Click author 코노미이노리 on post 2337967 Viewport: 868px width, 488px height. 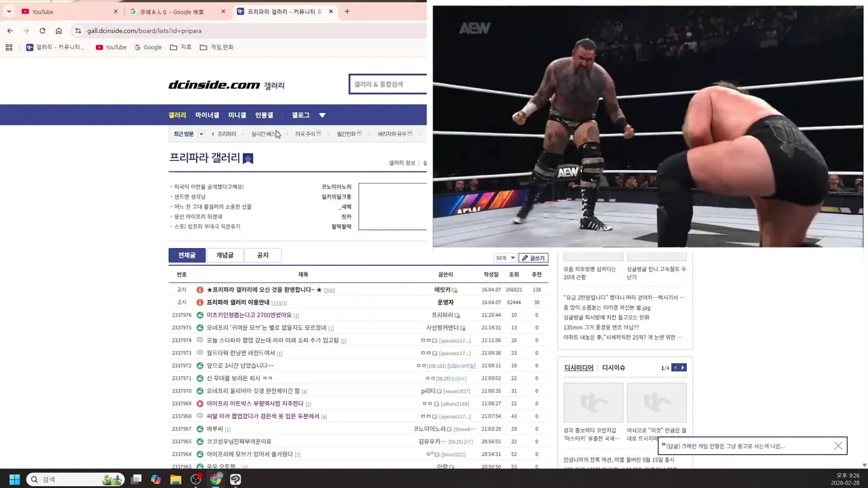point(430,429)
